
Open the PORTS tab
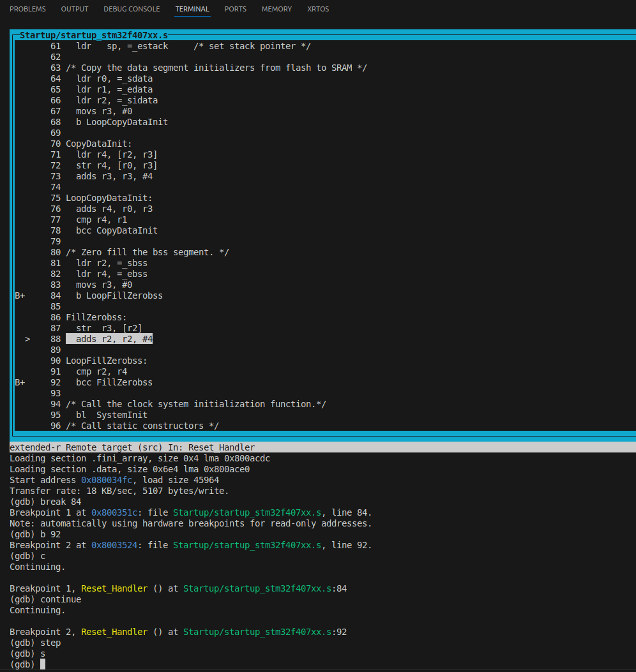(235, 9)
